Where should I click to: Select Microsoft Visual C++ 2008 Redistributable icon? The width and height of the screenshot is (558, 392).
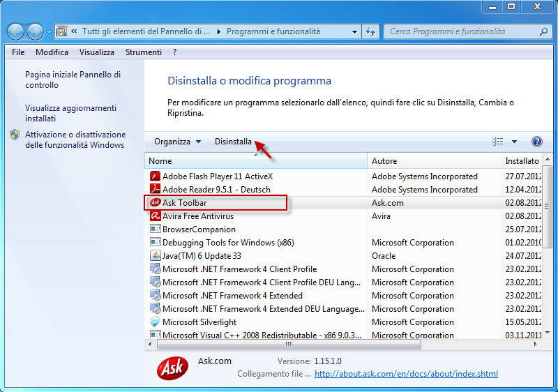pos(155,335)
